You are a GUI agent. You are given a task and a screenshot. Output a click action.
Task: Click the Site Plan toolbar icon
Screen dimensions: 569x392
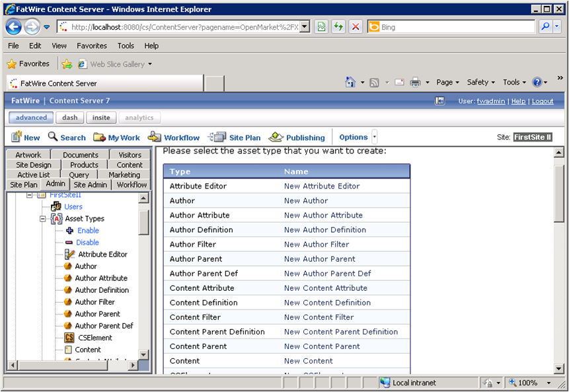[x=217, y=137]
